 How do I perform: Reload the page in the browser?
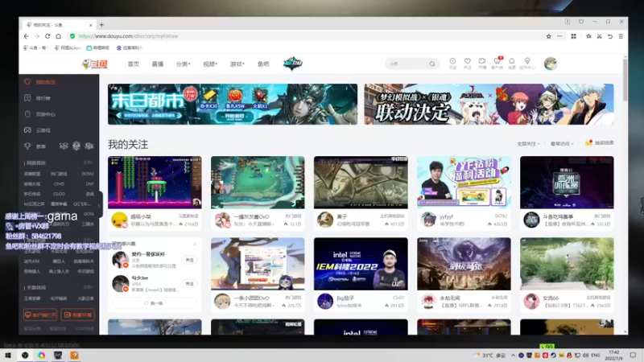[47, 36]
